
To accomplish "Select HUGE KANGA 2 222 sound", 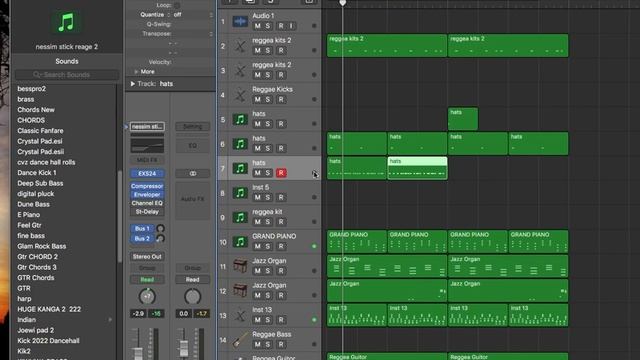I will click(49, 309).
